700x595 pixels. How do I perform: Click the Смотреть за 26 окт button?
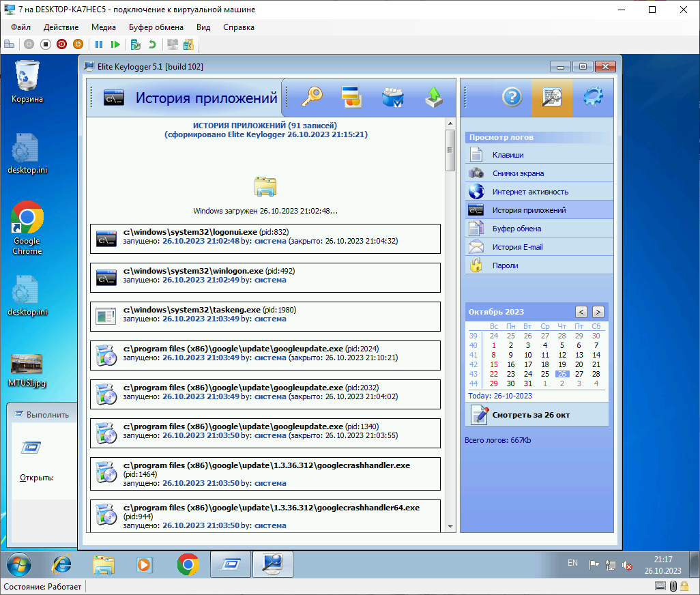pyautogui.click(x=537, y=415)
